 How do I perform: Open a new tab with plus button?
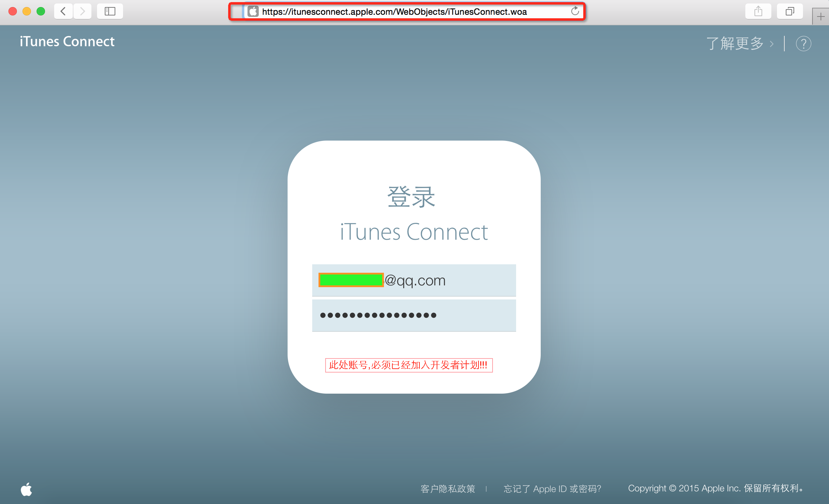[821, 17]
